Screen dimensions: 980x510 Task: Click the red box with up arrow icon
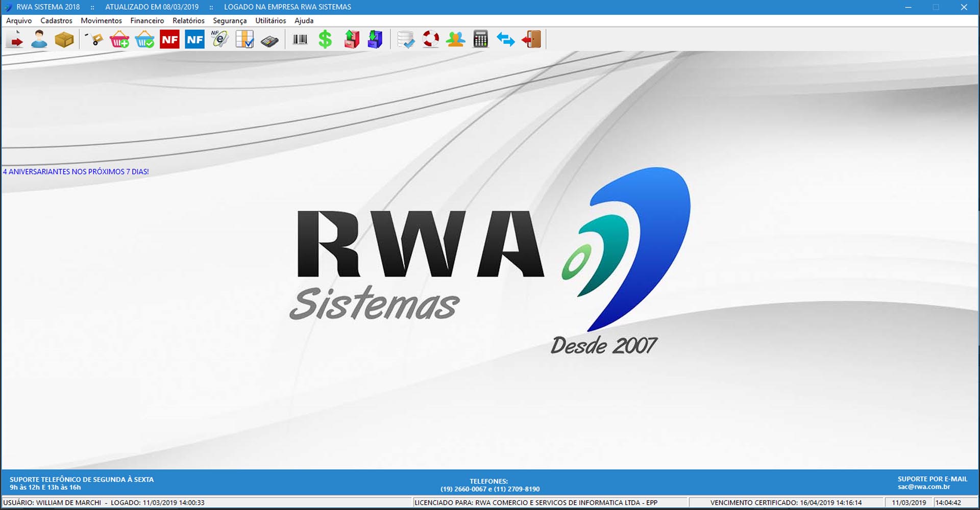click(x=351, y=39)
